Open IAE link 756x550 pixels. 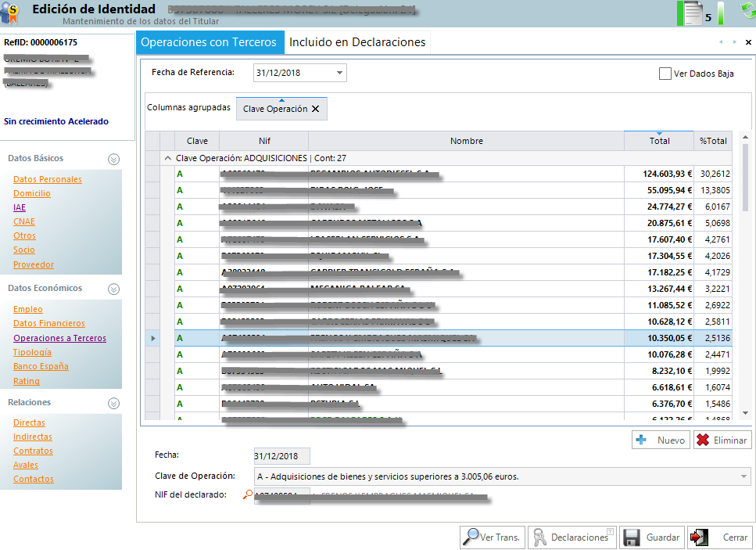[20, 207]
